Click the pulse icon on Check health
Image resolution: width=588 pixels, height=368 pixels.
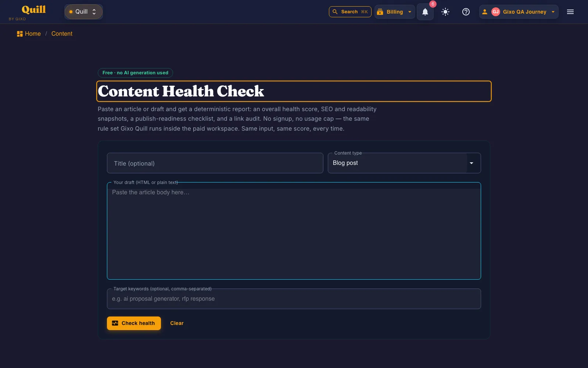[x=115, y=323]
